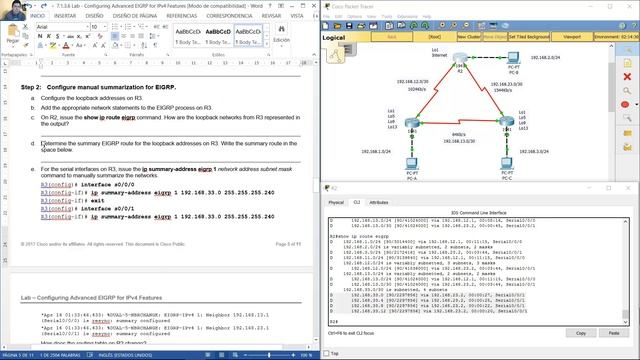Click the Format Painter brush icon
The width and height of the screenshot is (640, 360).
click(x=25, y=45)
